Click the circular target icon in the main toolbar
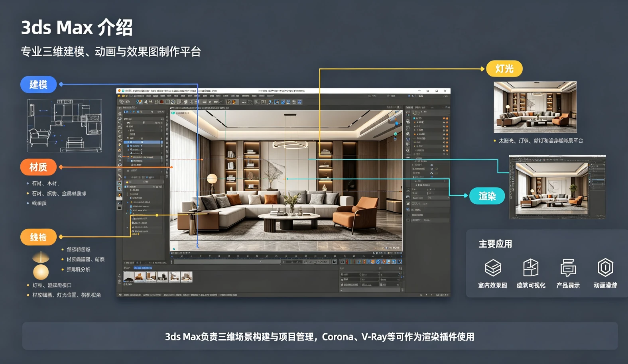 pos(228,102)
